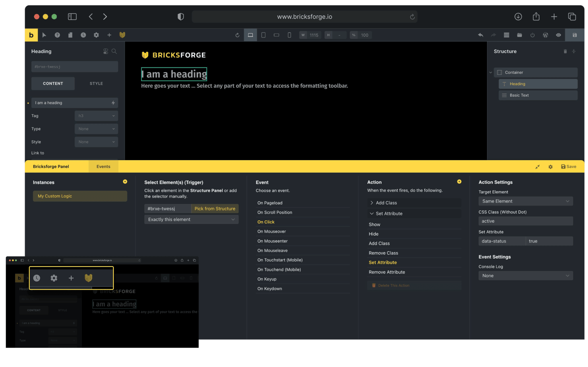
Task: Open the Target Element dropdown
Action: tap(525, 201)
